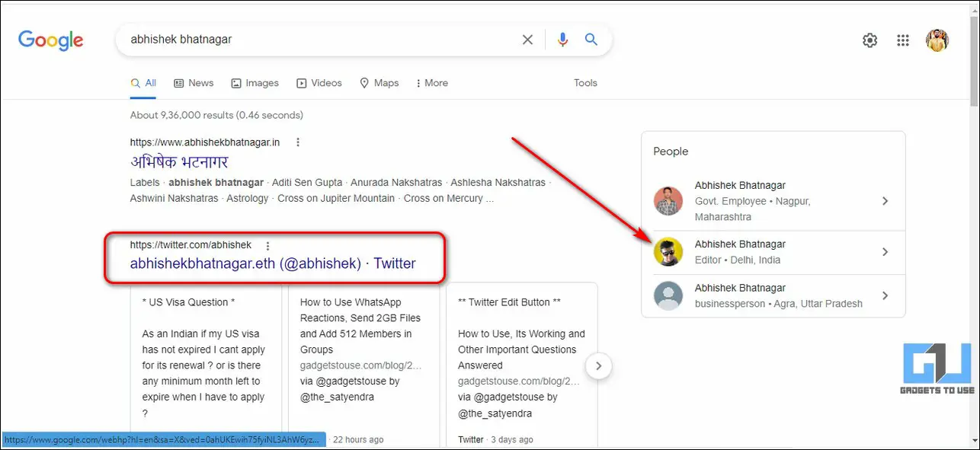Screen dimensions: 980x450
Task: Click the businessperson default avatar
Action: (x=668, y=295)
